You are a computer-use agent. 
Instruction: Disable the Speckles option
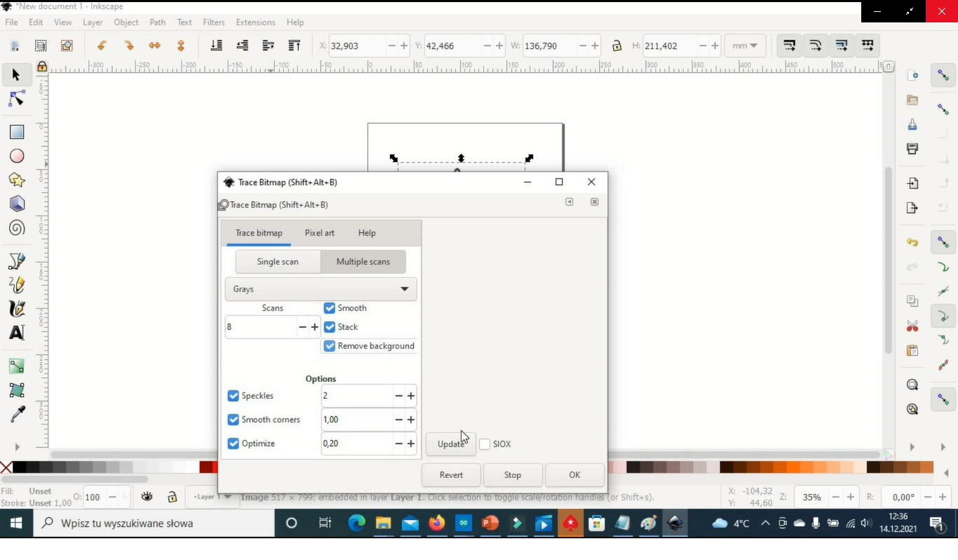click(234, 396)
